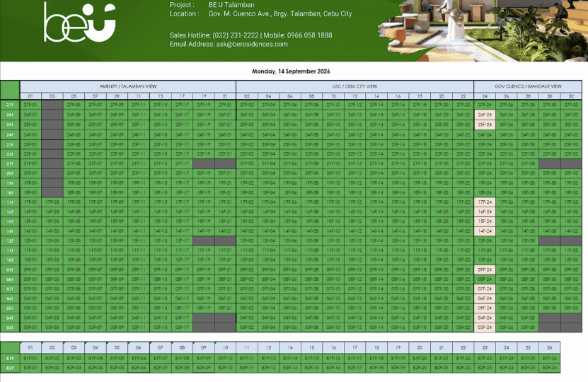Select highlighted unit 03F-24

[x=485, y=328]
